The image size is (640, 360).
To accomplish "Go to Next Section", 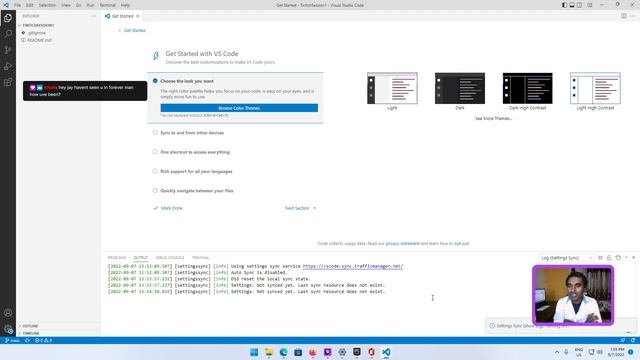I will coord(300,208).
